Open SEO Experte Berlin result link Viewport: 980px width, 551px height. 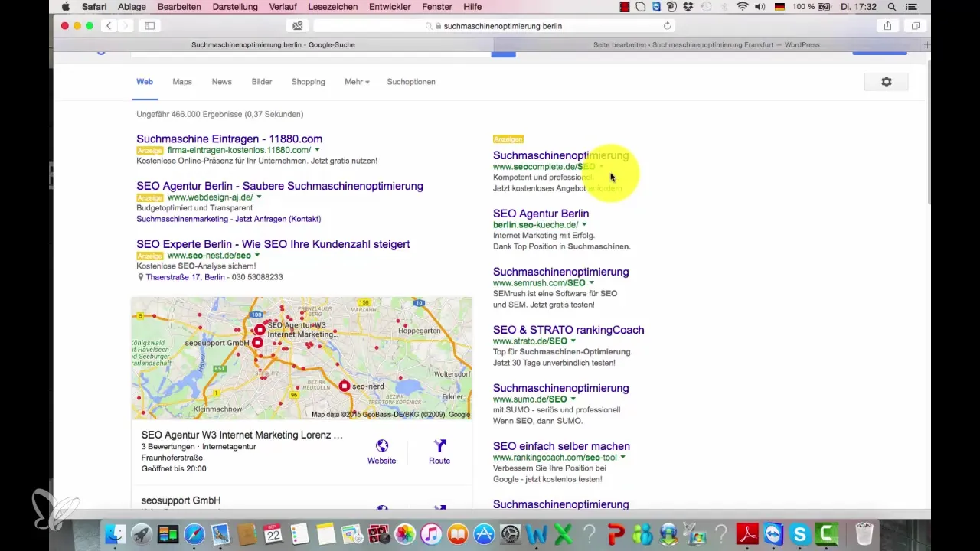273,244
